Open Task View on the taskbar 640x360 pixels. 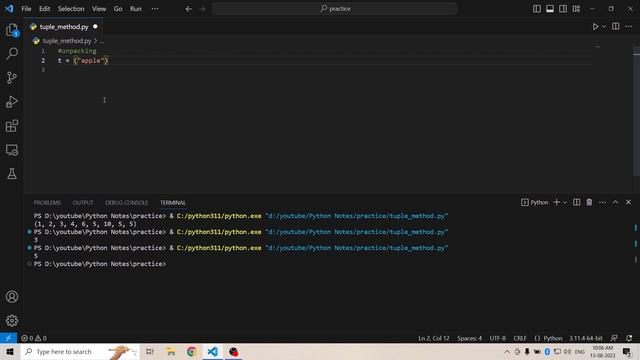[x=150, y=351]
